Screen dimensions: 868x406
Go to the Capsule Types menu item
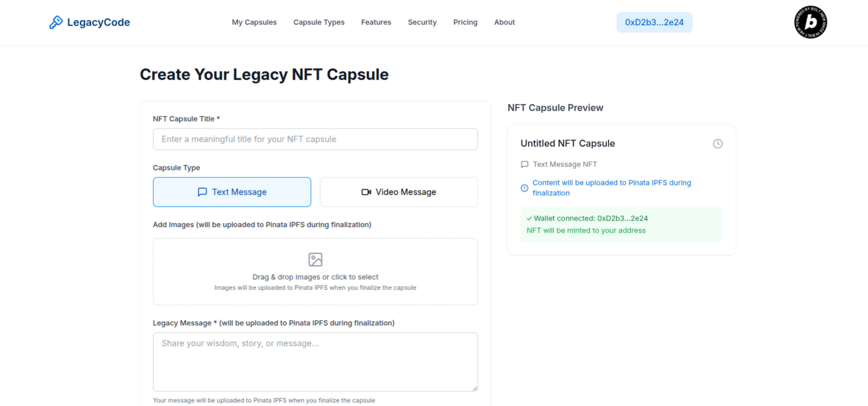click(319, 22)
